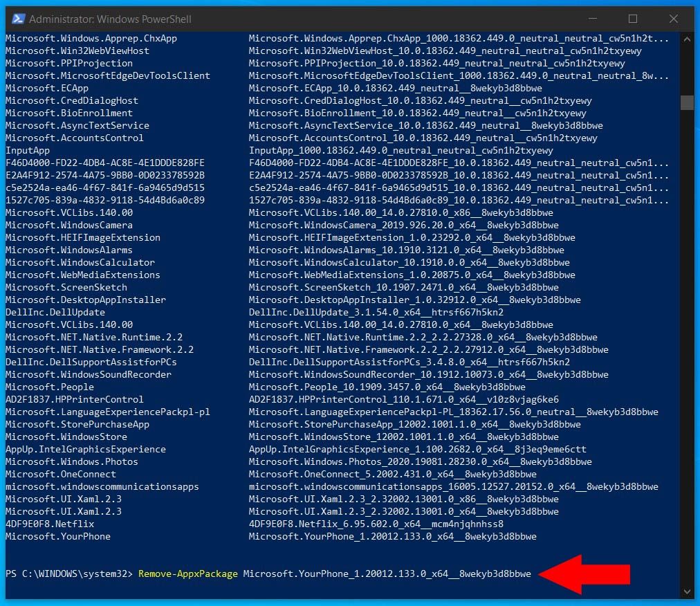Click AD2F1837.HPPrinterControl in name column
Viewport: 700px width, 606px height.
75,399
